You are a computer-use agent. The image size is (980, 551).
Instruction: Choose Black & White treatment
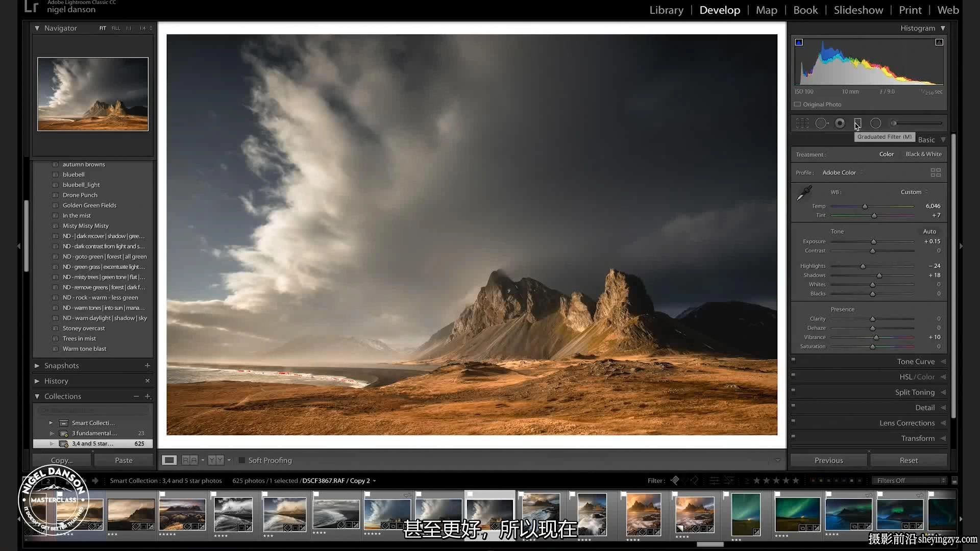pyautogui.click(x=923, y=154)
